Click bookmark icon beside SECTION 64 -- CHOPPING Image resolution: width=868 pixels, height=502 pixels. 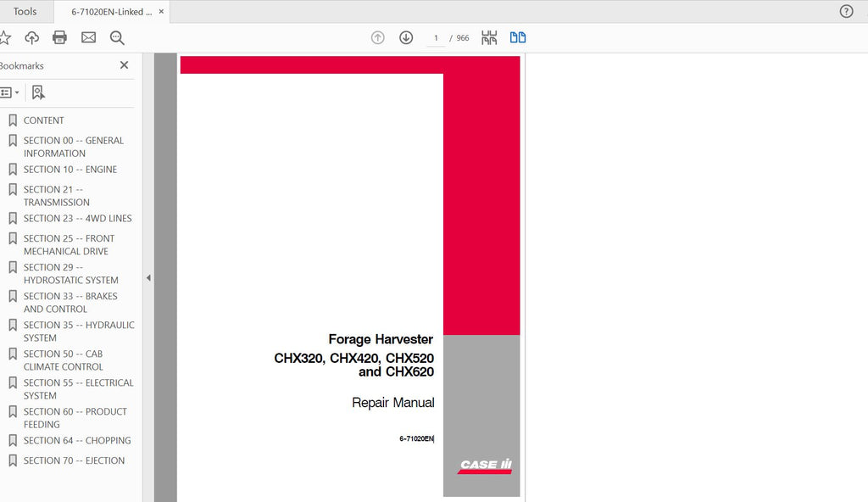[13, 440]
